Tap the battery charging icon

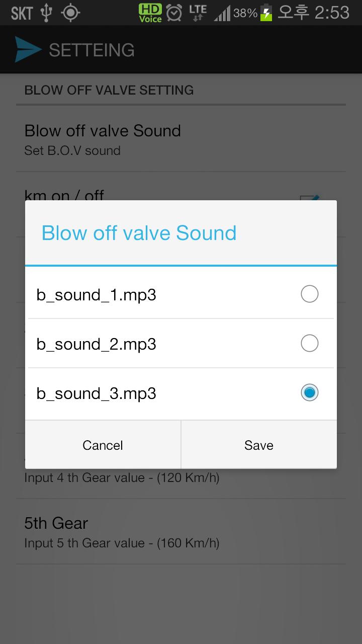266,13
